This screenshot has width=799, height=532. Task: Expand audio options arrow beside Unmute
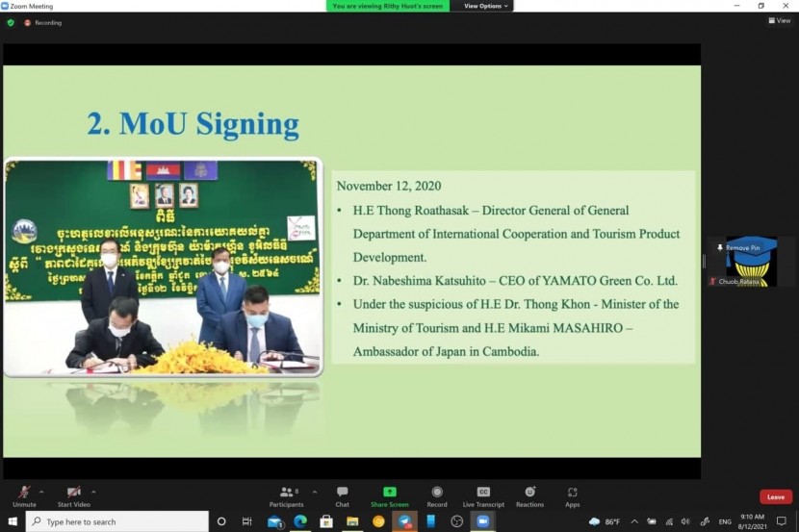[41, 491]
